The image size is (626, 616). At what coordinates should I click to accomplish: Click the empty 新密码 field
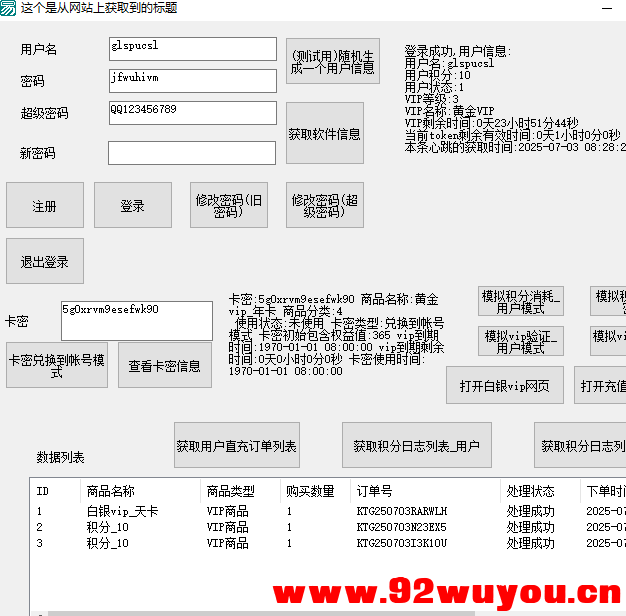tap(192, 153)
